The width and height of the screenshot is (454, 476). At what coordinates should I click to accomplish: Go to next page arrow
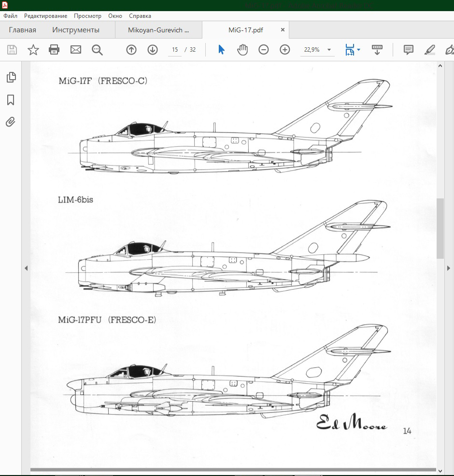pos(153,50)
